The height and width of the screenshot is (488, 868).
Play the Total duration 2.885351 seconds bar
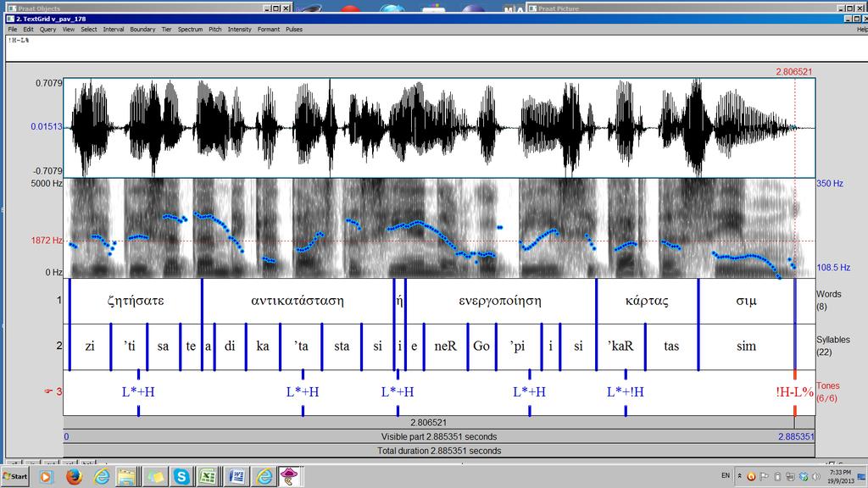pos(439,451)
